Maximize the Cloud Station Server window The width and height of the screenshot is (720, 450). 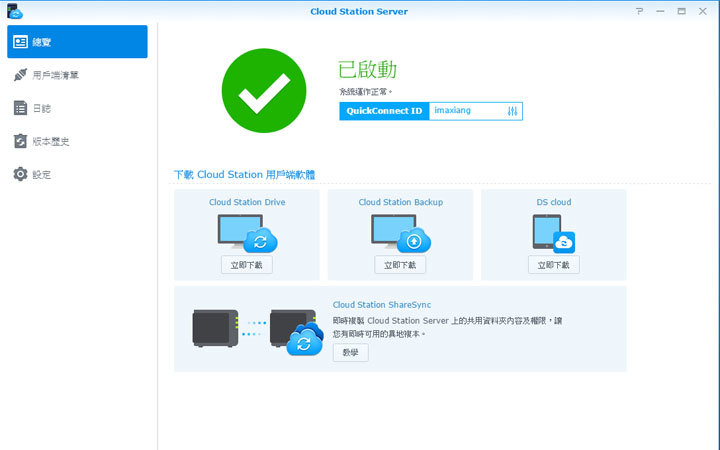point(681,11)
